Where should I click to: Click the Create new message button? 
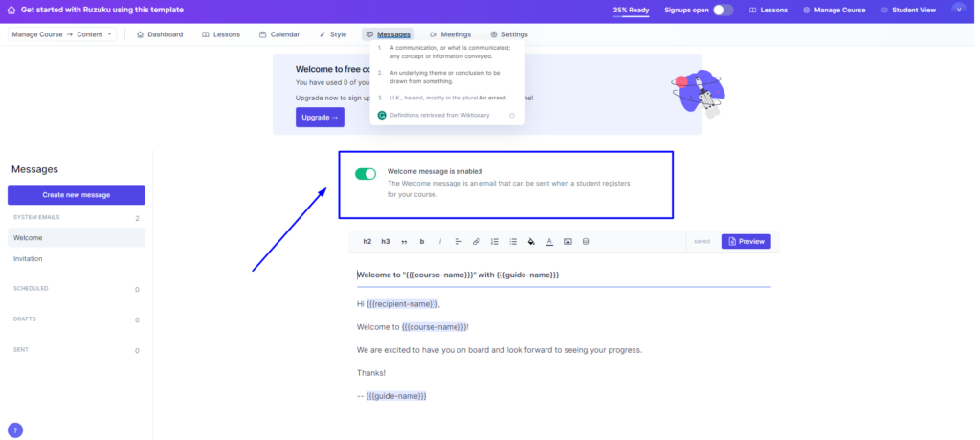(77, 195)
